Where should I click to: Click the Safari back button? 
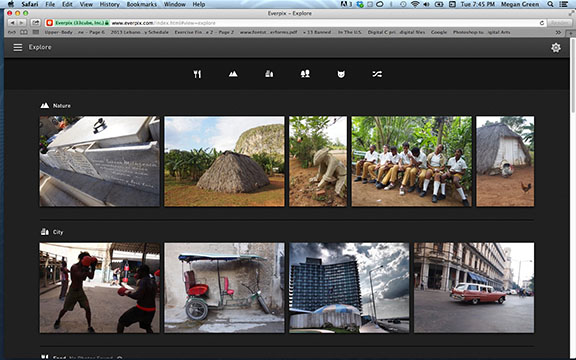coord(12,23)
